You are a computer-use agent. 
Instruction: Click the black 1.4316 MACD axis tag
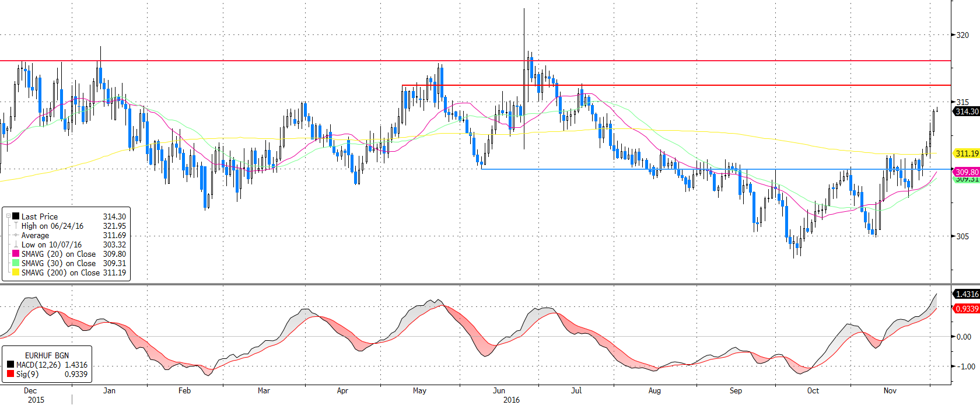(x=967, y=294)
